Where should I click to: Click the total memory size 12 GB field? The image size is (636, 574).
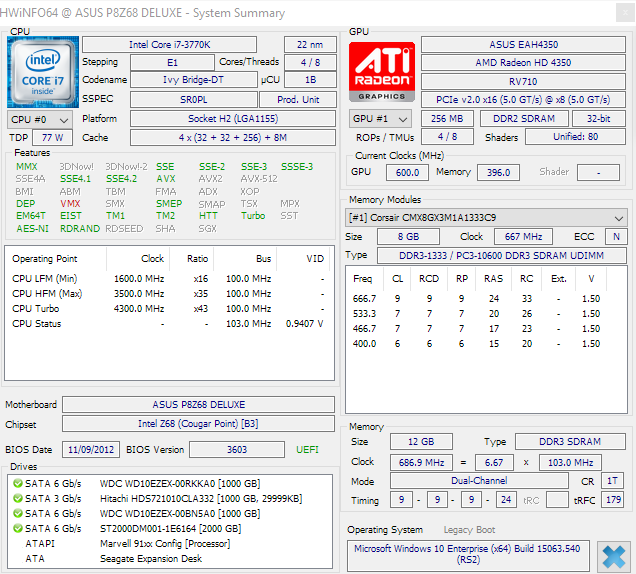421,441
